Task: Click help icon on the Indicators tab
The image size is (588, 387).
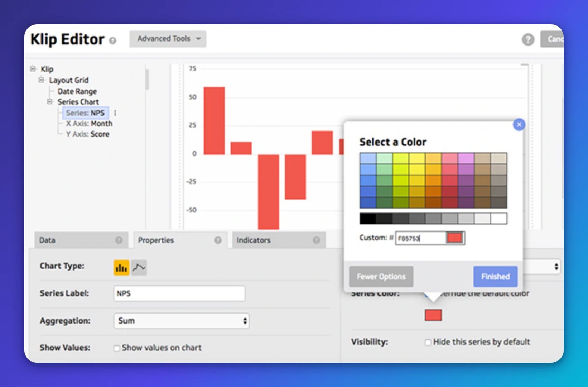Action: coord(316,240)
